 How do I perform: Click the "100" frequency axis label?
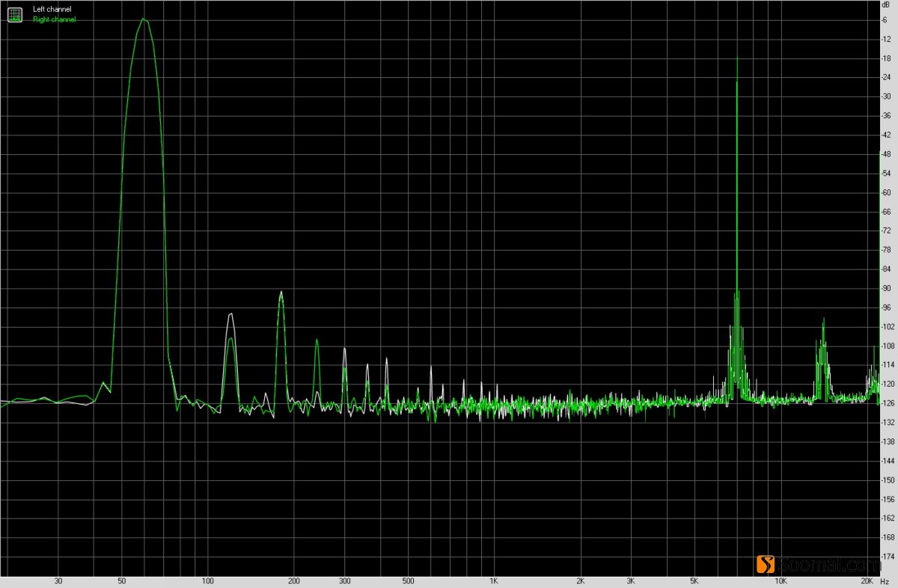[207, 581]
